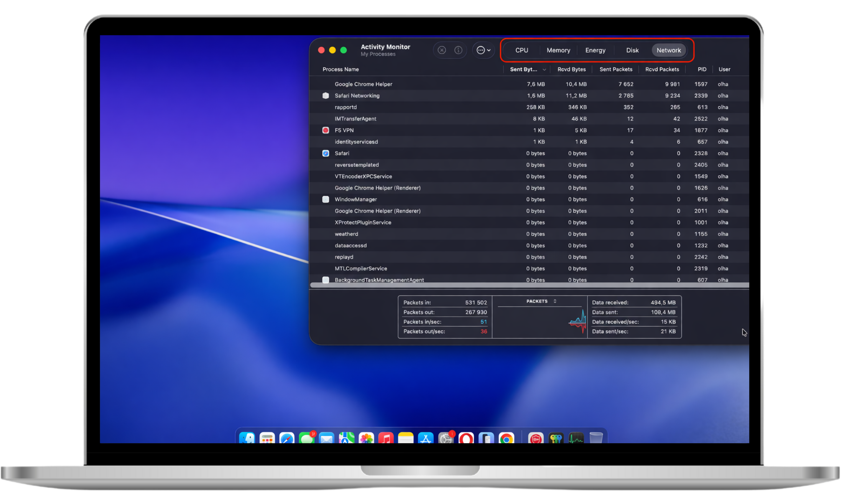Open the Sent Packets column header menu

click(616, 69)
